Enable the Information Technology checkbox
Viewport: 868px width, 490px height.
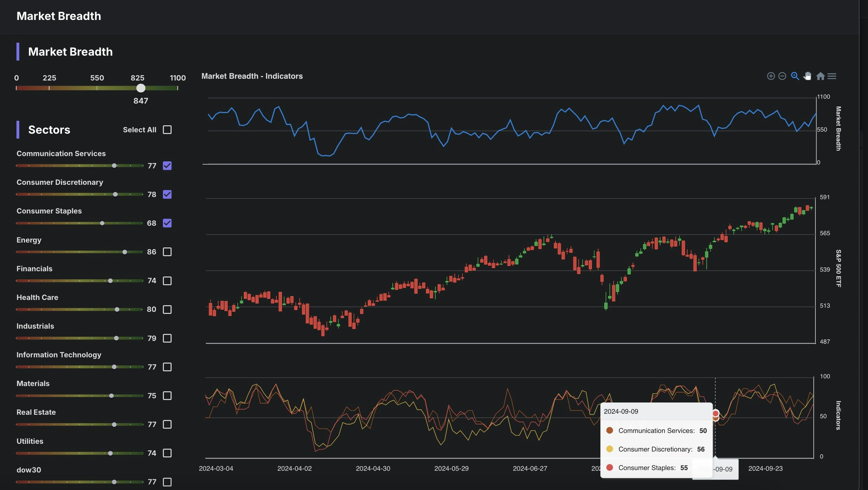(x=167, y=367)
